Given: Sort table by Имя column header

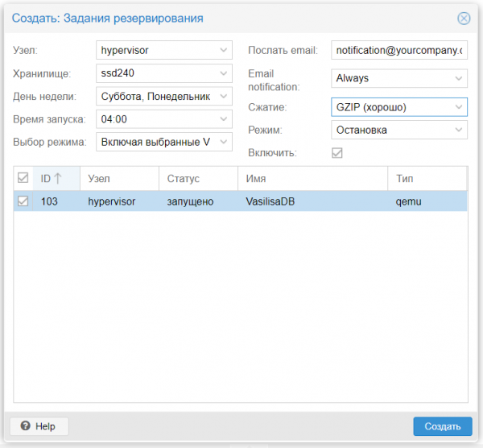Looking at the screenshot, I should click(x=258, y=178).
